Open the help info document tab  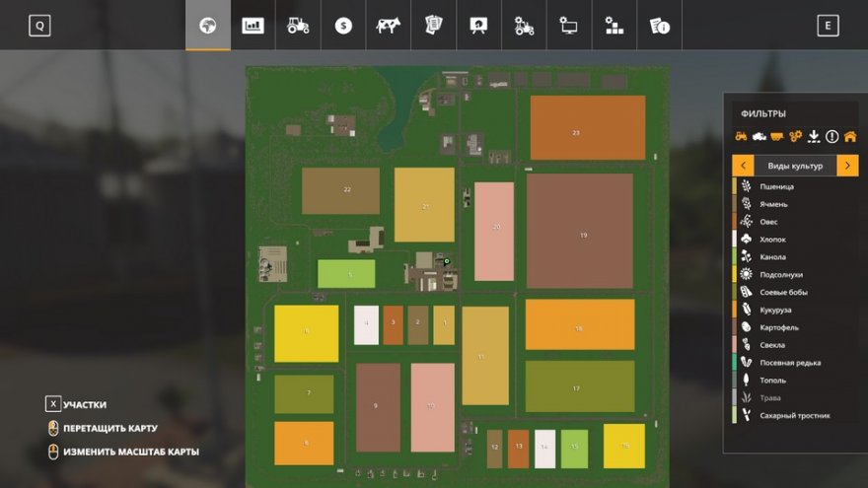(659, 26)
